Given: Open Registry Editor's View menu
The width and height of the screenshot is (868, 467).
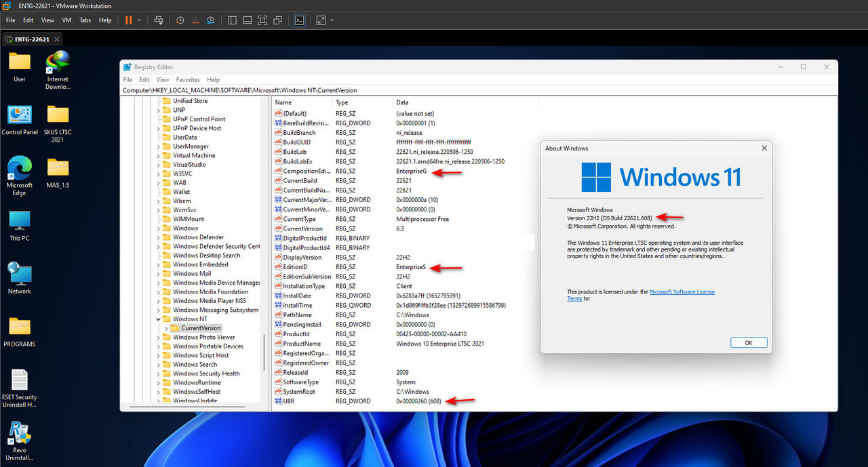Looking at the screenshot, I should [163, 80].
